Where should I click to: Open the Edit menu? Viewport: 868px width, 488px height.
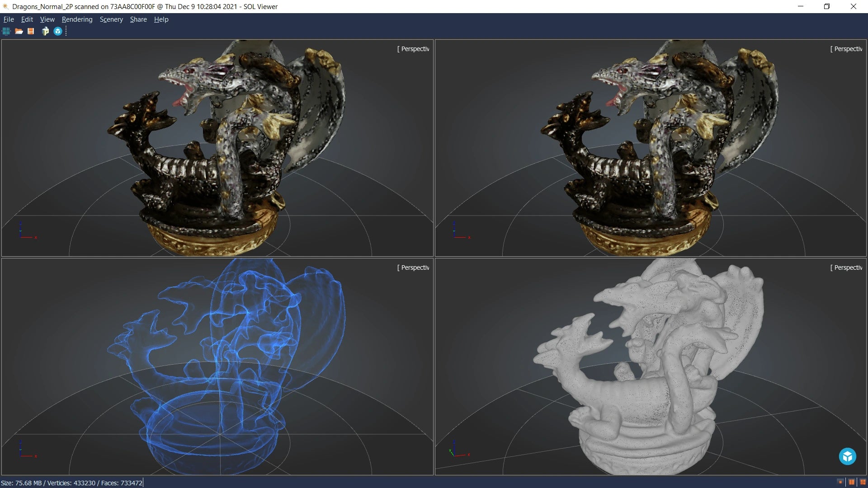(27, 19)
